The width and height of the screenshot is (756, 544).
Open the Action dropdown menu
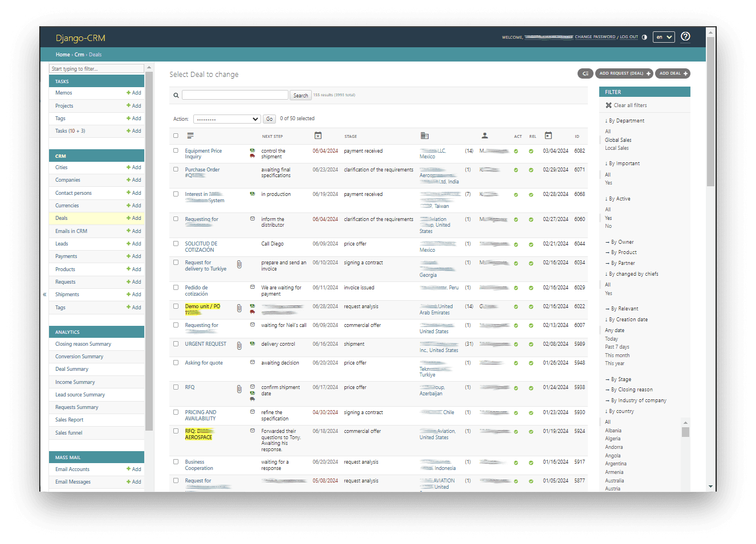click(227, 119)
